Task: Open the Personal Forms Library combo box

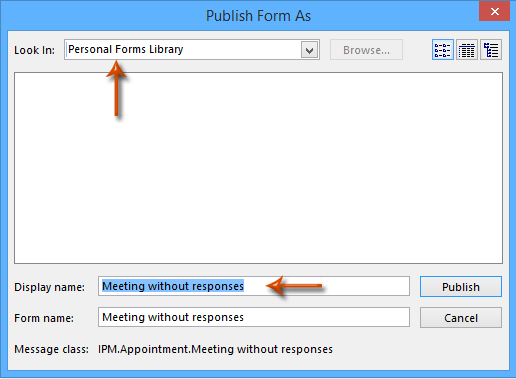Action: pos(192,50)
